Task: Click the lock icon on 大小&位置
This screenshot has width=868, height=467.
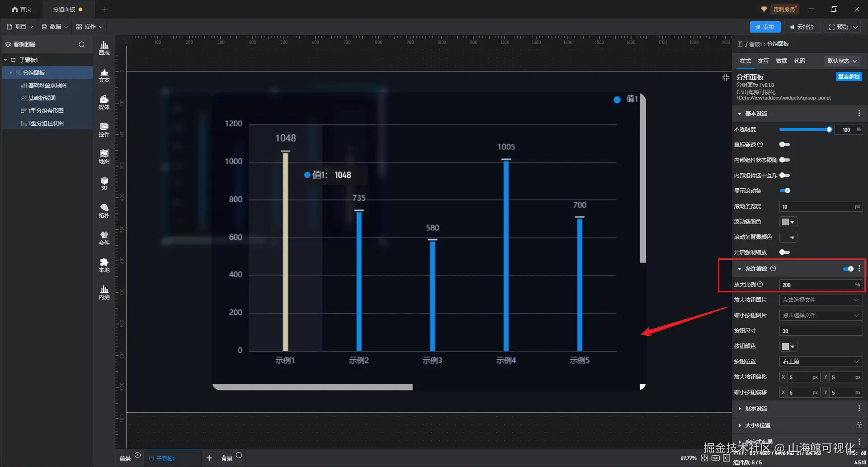Action: pyautogui.click(x=859, y=425)
